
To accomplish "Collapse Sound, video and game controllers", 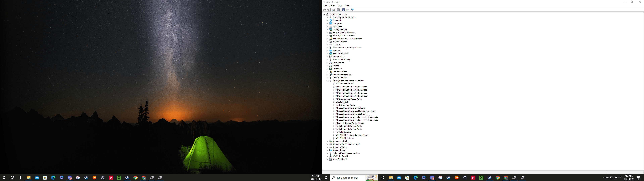I will [x=327, y=81].
